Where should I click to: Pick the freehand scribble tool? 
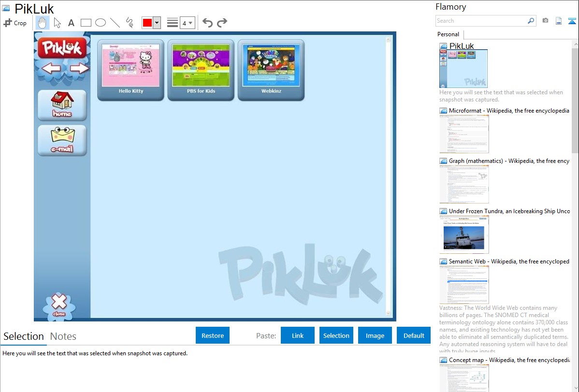(130, 23)
